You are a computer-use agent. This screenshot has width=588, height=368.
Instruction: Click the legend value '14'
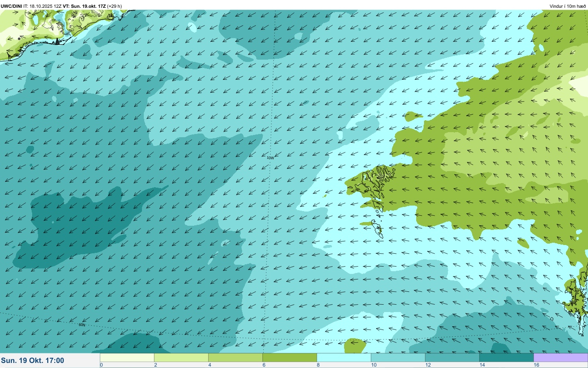coord(482,365)
